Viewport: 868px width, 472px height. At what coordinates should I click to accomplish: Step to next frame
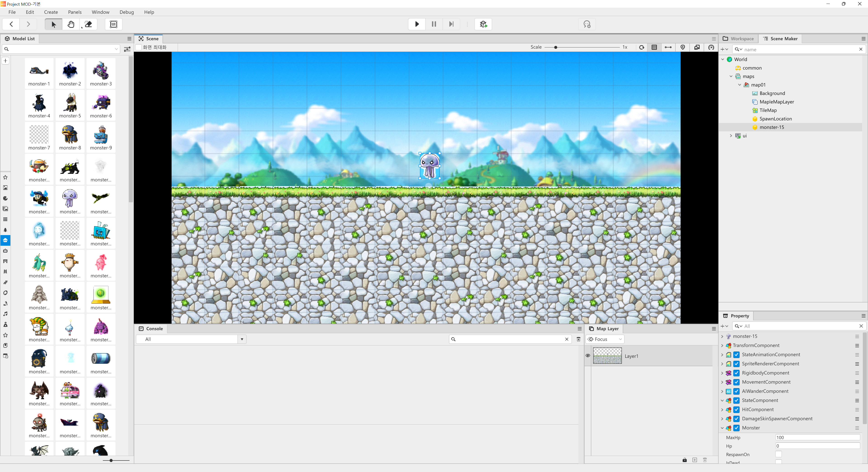(451, 24)
